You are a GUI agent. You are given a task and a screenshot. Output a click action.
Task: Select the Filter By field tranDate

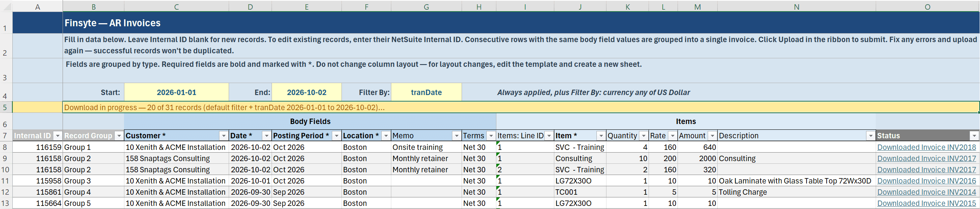click(x=426, y=92)
